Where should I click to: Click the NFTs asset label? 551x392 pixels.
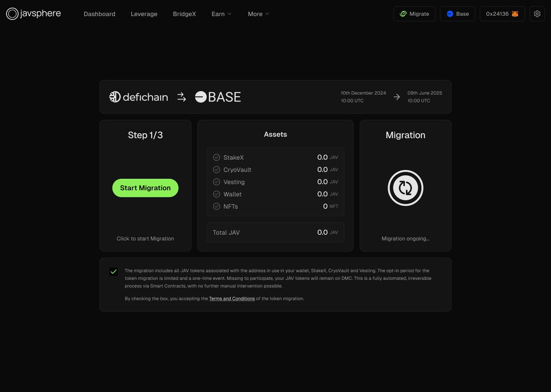[231, 206]
